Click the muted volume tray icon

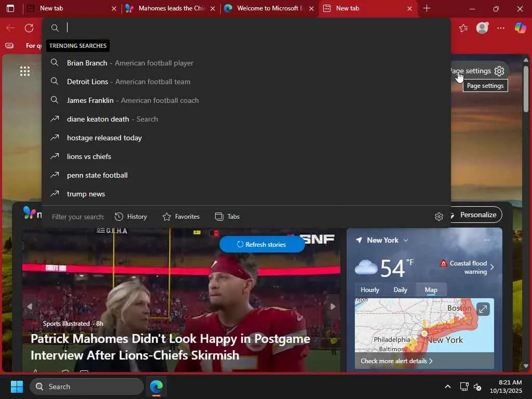coord(477,387)
